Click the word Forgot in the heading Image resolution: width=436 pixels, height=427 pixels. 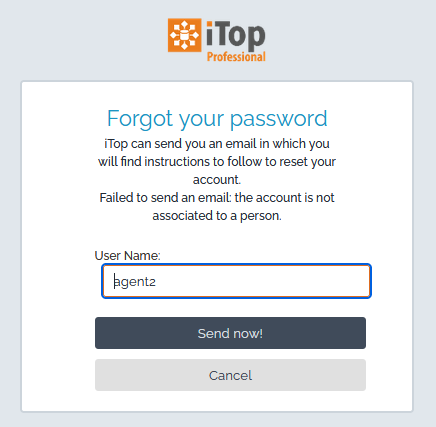click(x=140, y=119)
